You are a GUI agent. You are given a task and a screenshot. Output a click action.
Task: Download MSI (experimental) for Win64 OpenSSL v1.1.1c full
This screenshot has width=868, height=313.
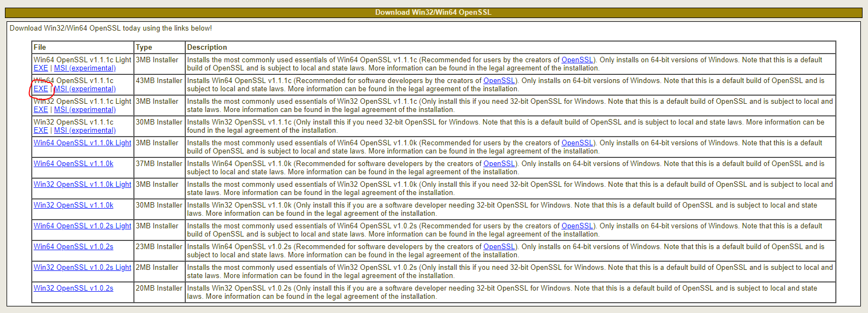pos(85,89)
